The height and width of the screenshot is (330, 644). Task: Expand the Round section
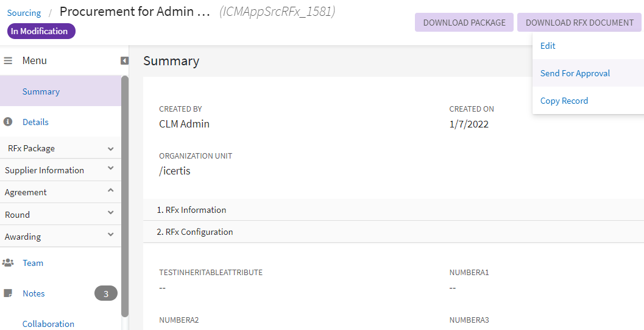[110, 213]
